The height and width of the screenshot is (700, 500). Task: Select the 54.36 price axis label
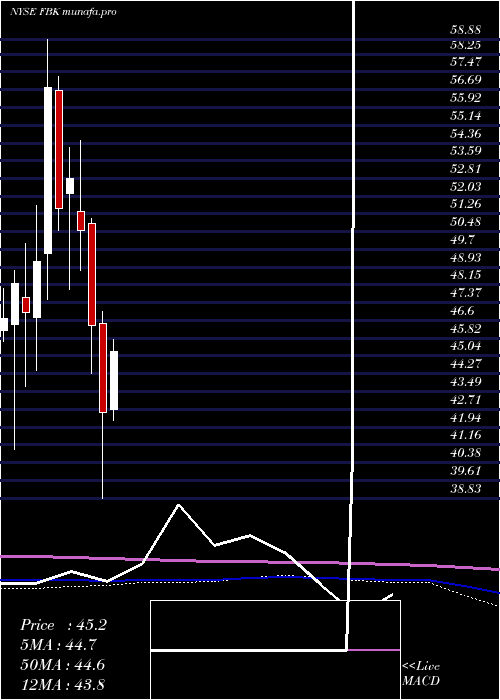466,133
